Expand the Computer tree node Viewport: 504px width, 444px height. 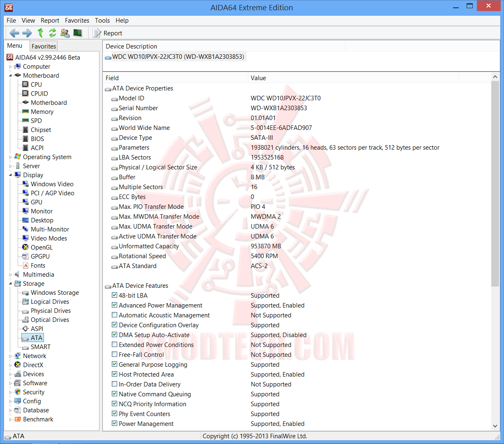coord(11,67)
